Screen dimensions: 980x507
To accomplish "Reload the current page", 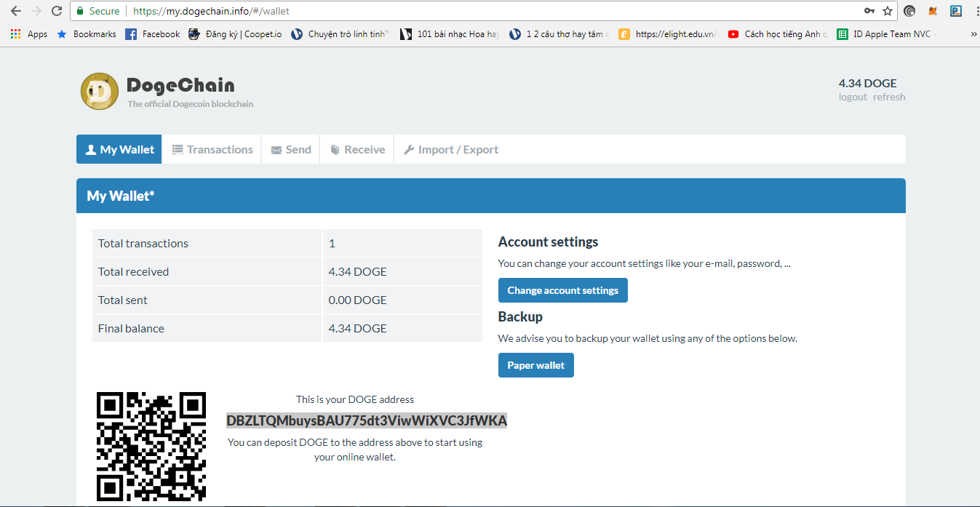I will (57, 11).
